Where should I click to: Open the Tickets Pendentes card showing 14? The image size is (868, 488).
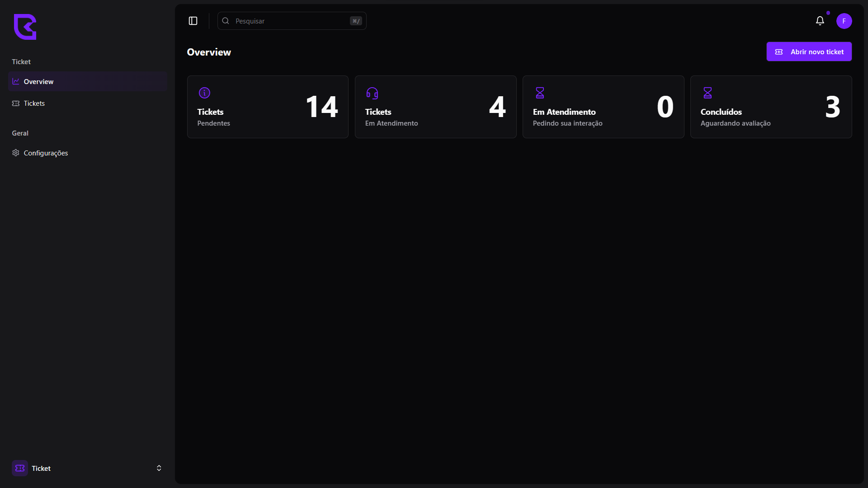pos(268,107)
